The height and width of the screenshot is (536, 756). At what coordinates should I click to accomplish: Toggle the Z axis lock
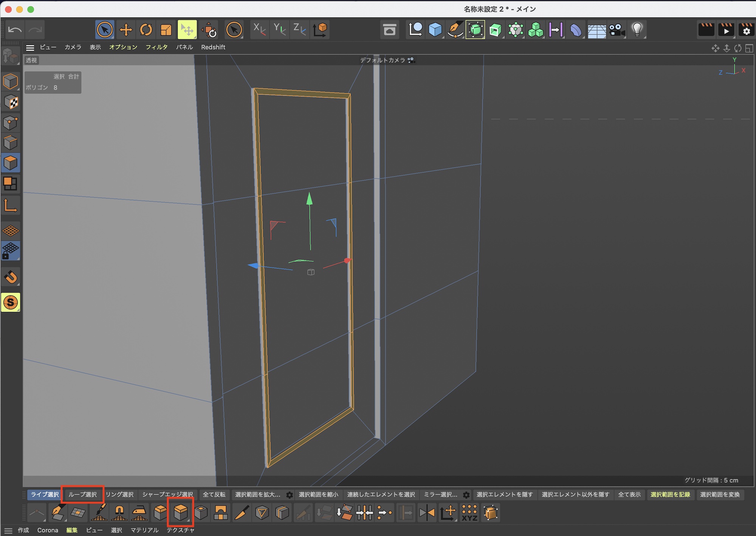[x=299, y=30]
